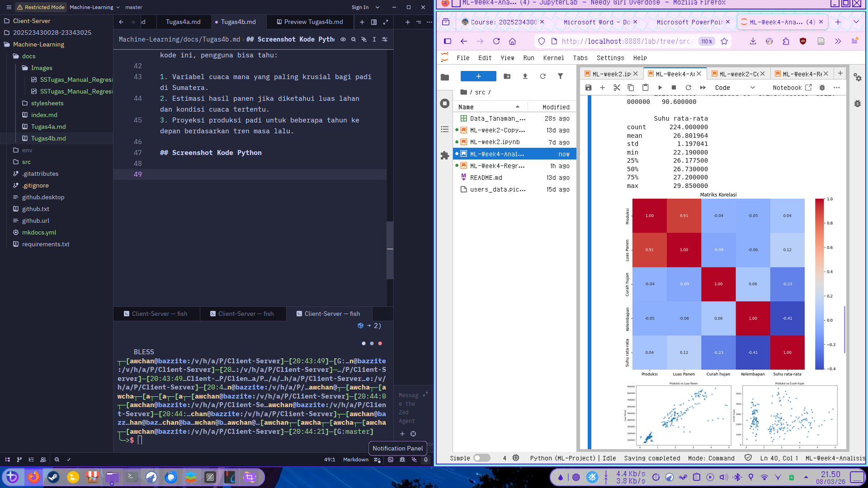This screenshot has height=488, width=868.
Task: Save the ML-Week4 notebook with disk icon
Action: coord(588,88)
